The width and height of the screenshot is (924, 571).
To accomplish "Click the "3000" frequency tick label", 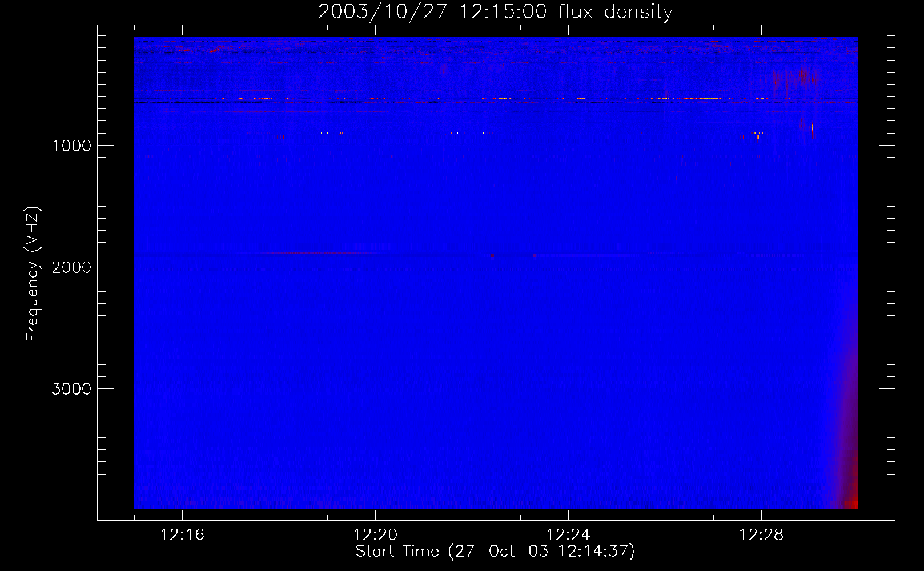I will point(71,389).
